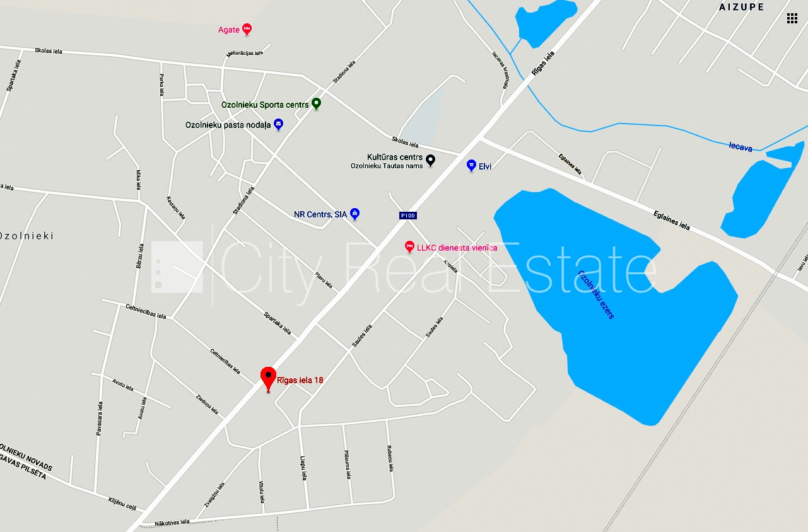Select the Ozolnieku ezers lake label

pyautogui.click(x=595, y=294)
